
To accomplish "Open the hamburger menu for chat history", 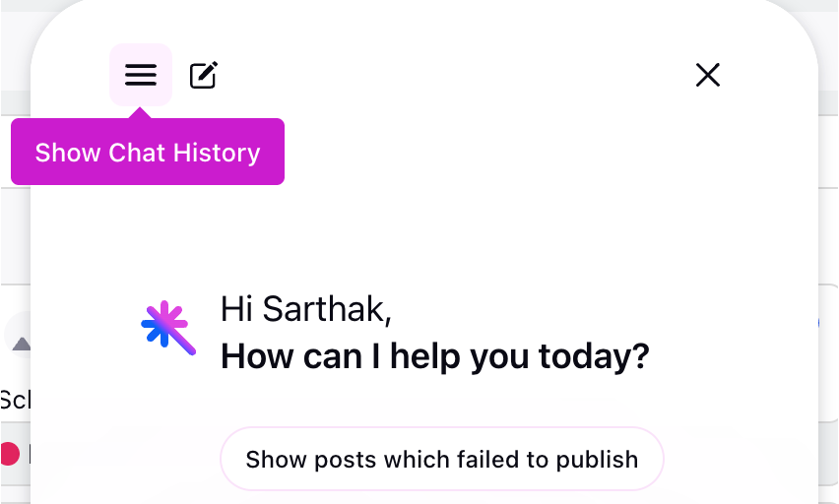I will (141, 75).
